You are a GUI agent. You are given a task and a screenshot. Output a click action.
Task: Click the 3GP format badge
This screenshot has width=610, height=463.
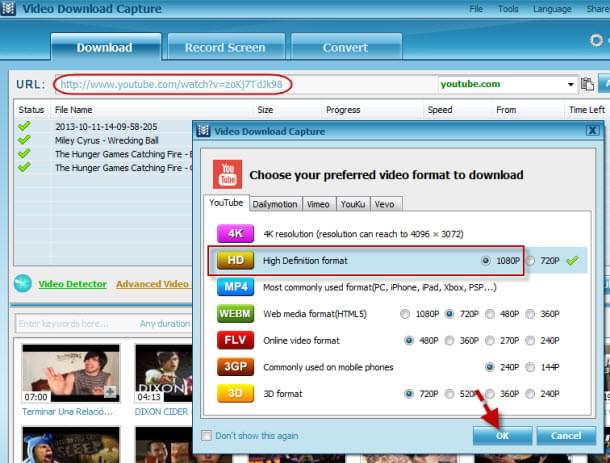point(235,367)
